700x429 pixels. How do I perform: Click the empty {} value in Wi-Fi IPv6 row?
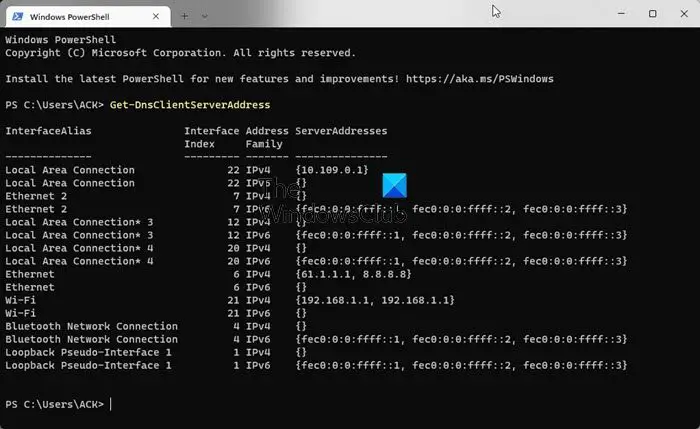pyautogui.click(x=301, y=313)
